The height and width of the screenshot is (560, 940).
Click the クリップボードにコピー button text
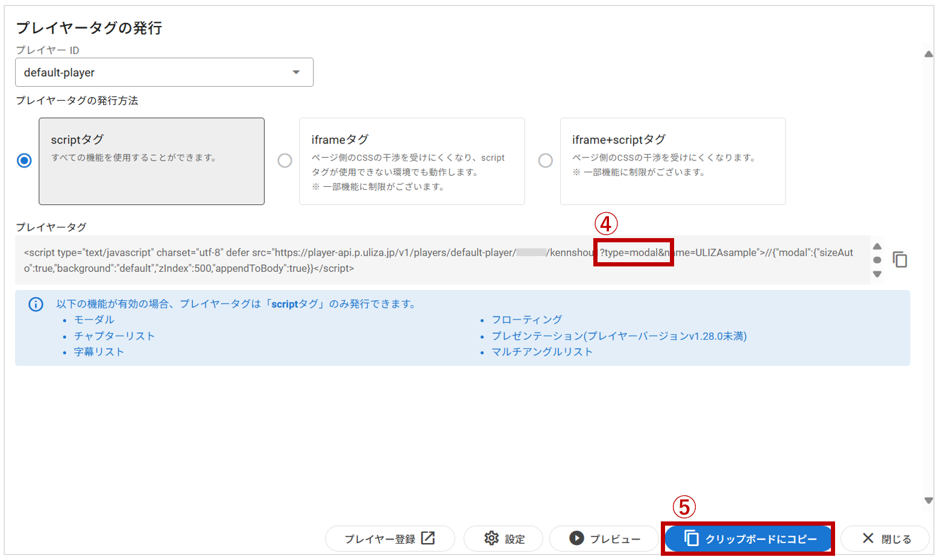(761, 539)
